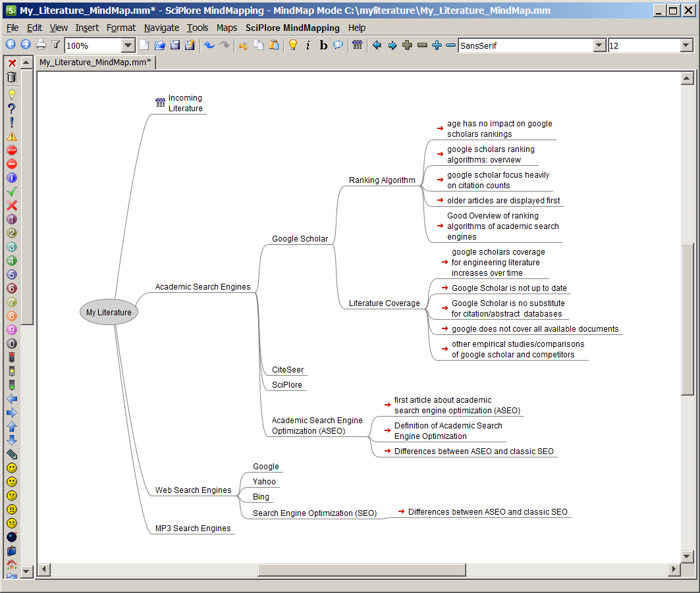
Task: Click the light bulb toolbar icon
Action: pyautogui.click(x=293, y=45)
